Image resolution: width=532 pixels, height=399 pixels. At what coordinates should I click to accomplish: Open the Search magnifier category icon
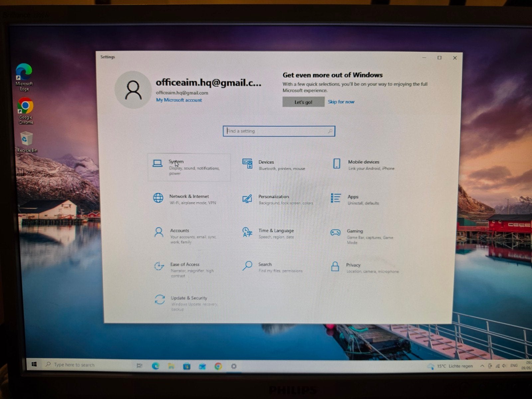pos(247,266)
